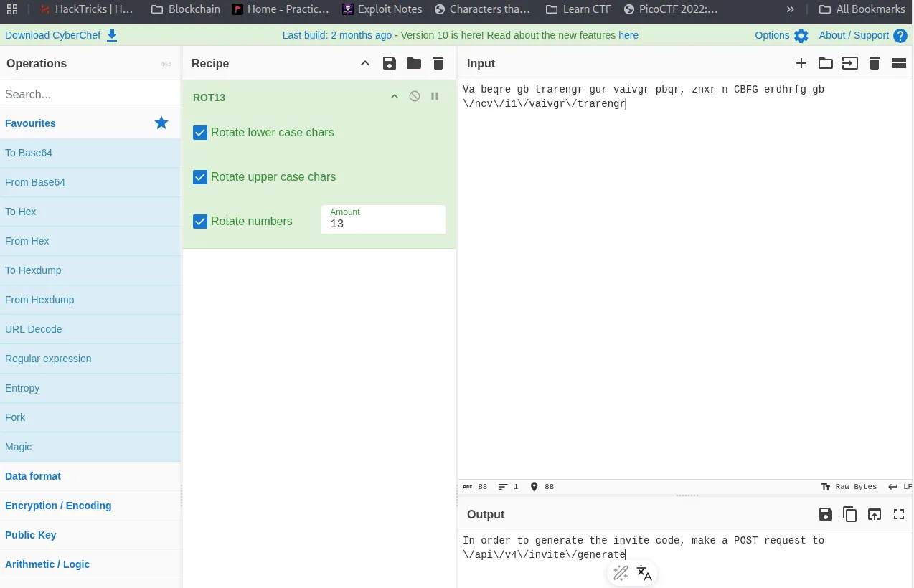This screenshot has height=588, width=914.
Task: Copy output to clipboard
Action: click(850, 514)
